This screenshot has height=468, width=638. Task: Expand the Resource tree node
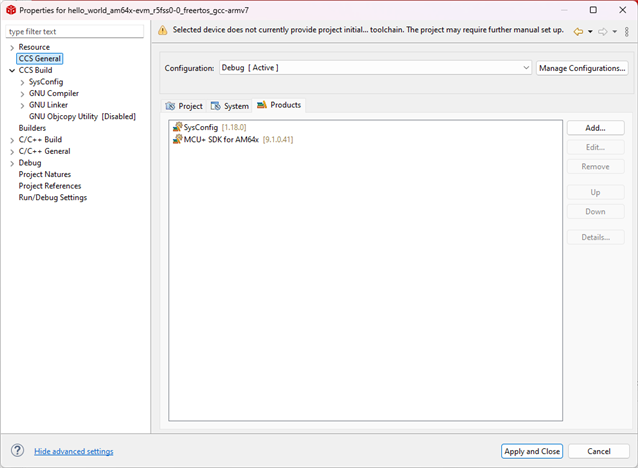(12, 48)
